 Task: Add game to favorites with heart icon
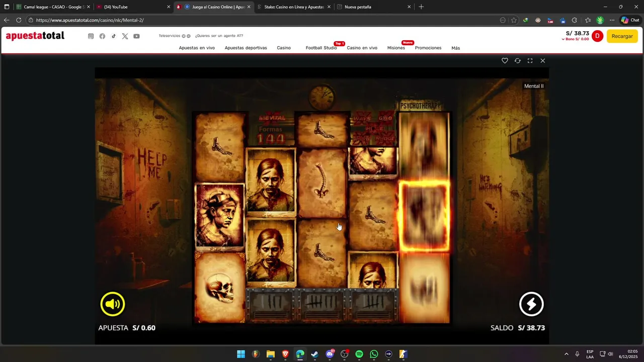[x=505, y=60]
